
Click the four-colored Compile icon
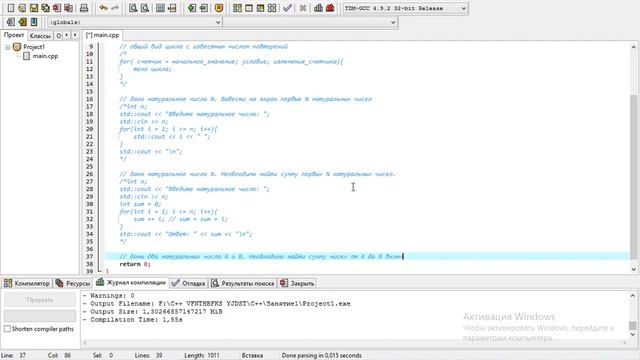(x=237, y=8)
